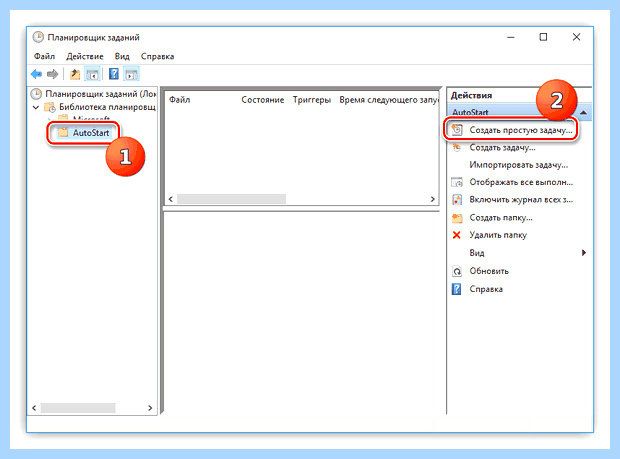Click Справка action text in Actions pane
The width and height of the screenshot is (620, 459).
tap(486, 289)
